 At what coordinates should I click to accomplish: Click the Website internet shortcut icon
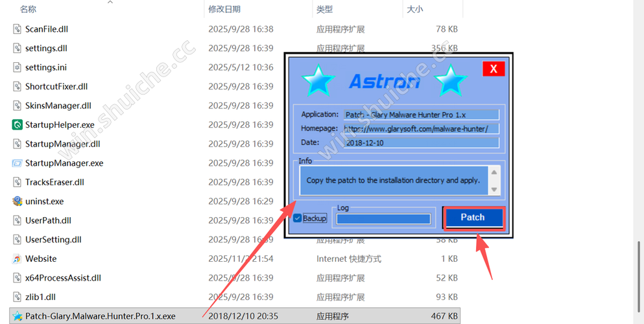coord(18,259)
